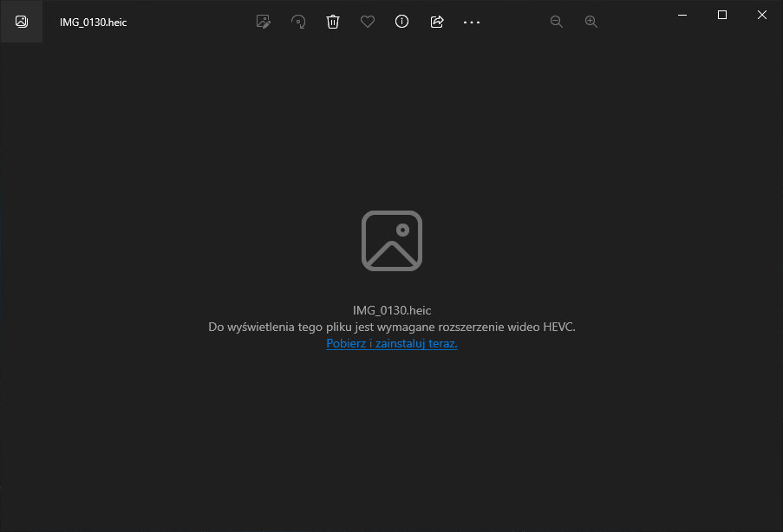Open the three-dot more options menu
783x532 pixels.
click(472, 22)
